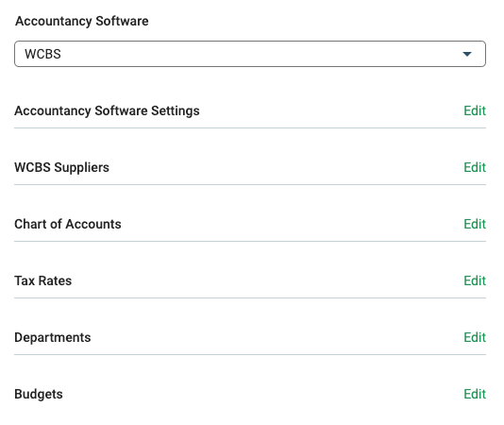
Task: Click the Chart of Accounts title
Action: pyautogui.click(x=68, y=224)
